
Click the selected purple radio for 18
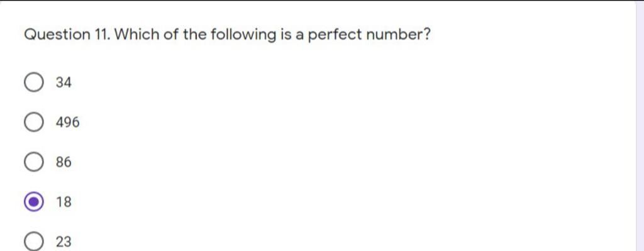point(33,202)
